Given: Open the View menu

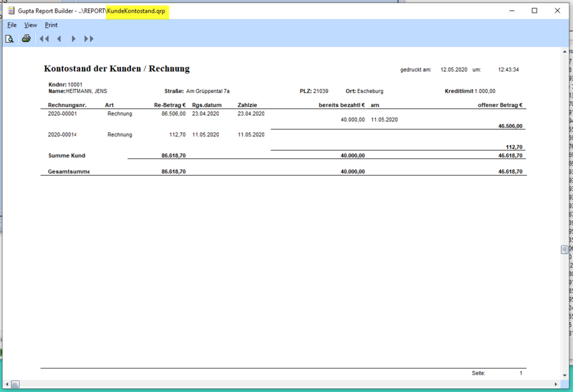Looking at the screenshot, I should pyautogui.click(x=31, y=25).
